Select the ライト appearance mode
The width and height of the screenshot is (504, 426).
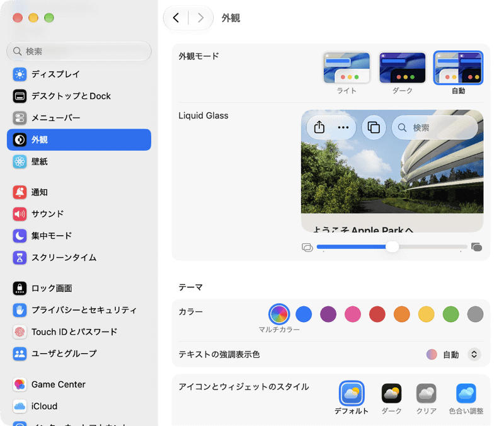tap(346, 73)
